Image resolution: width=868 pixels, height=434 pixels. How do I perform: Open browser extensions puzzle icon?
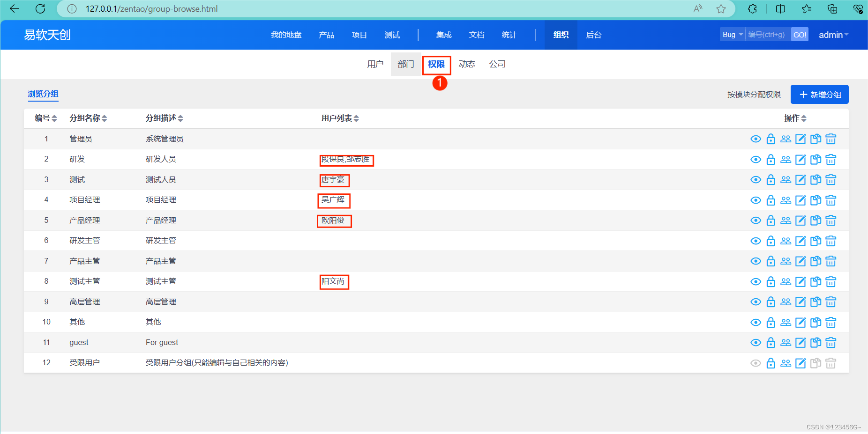[752, 9]
